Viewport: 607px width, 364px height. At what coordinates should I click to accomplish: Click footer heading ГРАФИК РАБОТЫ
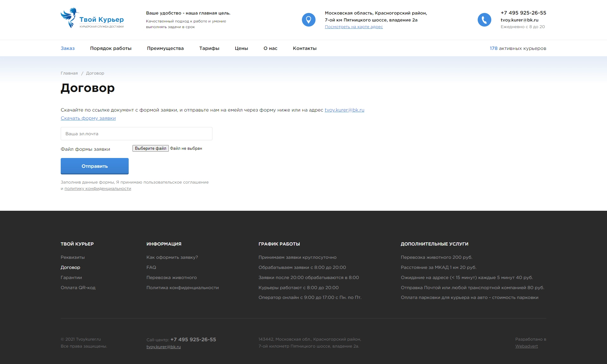coord(279,244)
